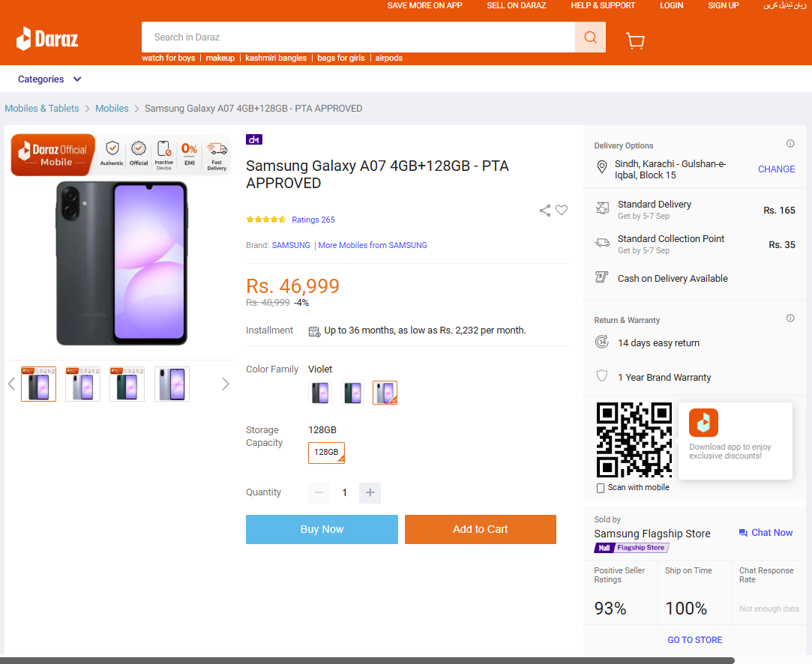
Task: Show previous thumbnails with left arrow
Action: click(11, 384)
